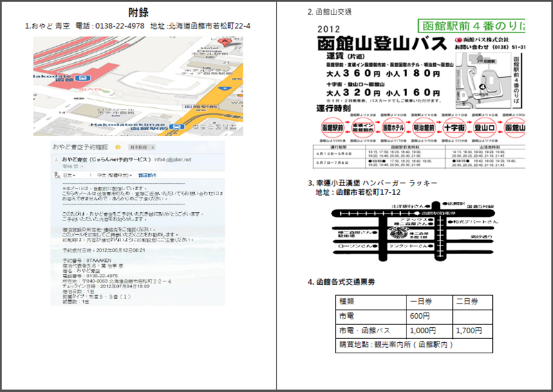
Task: Click the 十字街 bus stop circle
Action: coord(454,128)
